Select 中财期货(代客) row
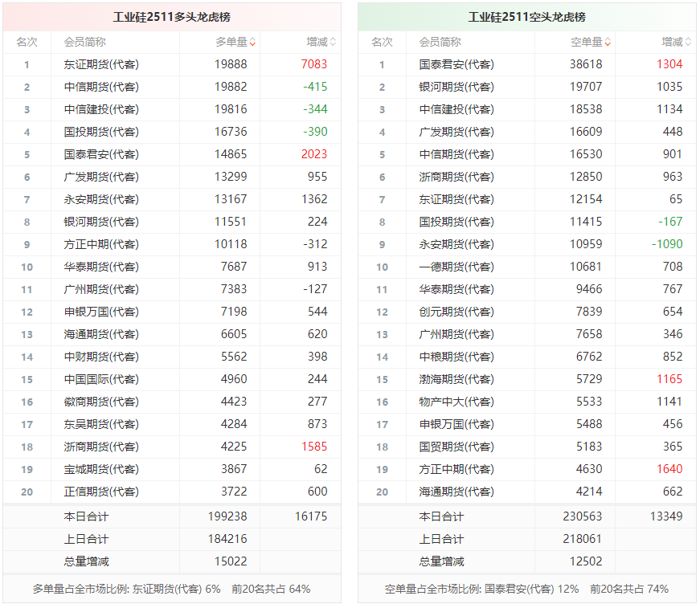The height and width of the screenshot is (604, 700). [172, 357]
